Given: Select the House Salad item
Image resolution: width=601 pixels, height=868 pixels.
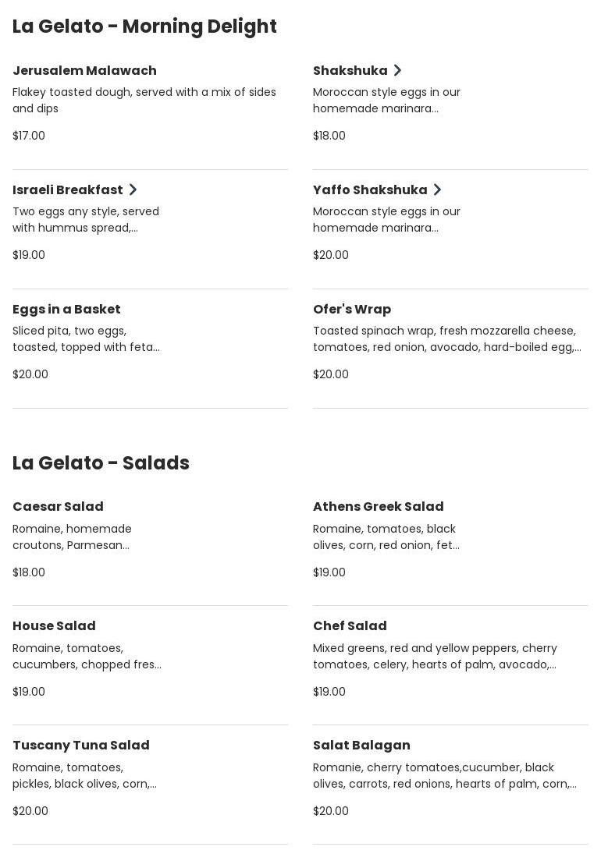Looking at the screenshot, I should [54, 626].
